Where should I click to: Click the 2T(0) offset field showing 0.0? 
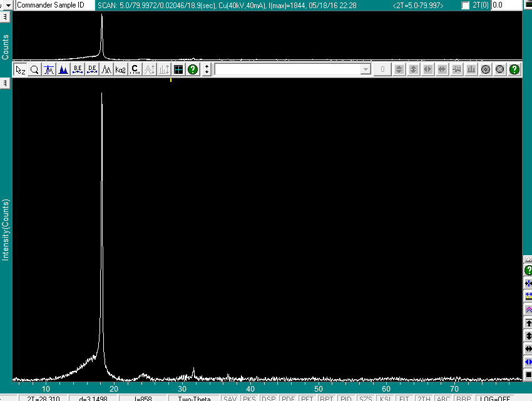[x=506, y=5]
